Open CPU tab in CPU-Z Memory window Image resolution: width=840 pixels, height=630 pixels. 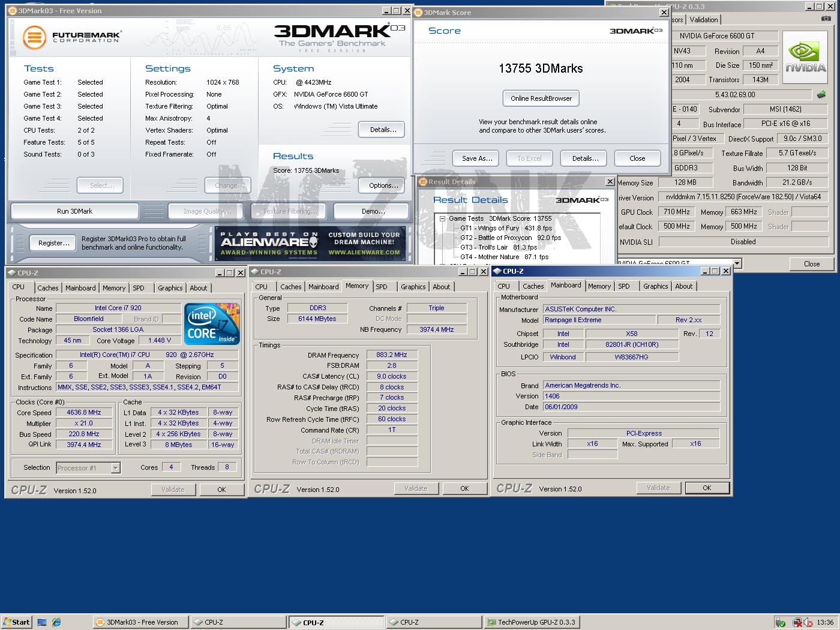pos(262,287)
